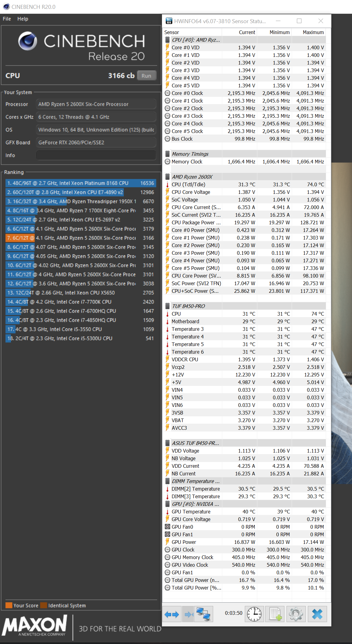352x644 pixels.
Task: Select ranking entry Intel Core i7-7700K CPU
Action: tap(81, 302)
